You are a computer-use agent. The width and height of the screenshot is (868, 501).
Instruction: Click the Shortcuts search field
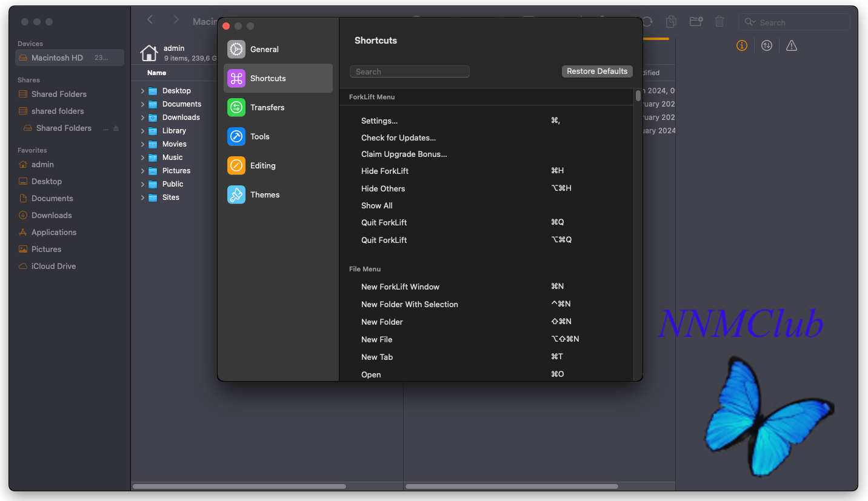tap(410, 71)
